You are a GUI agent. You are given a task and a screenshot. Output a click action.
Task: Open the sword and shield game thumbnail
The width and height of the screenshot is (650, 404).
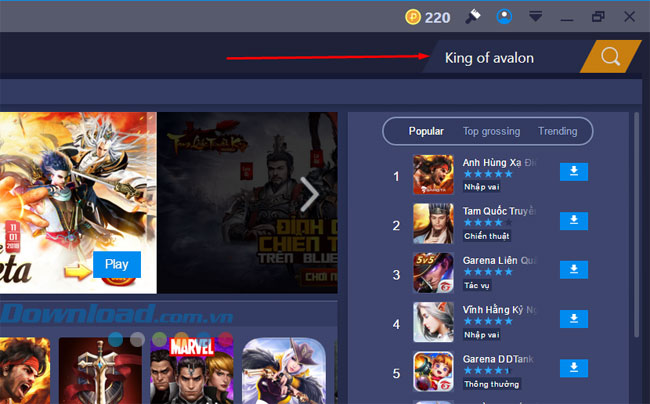pos(96,370)
